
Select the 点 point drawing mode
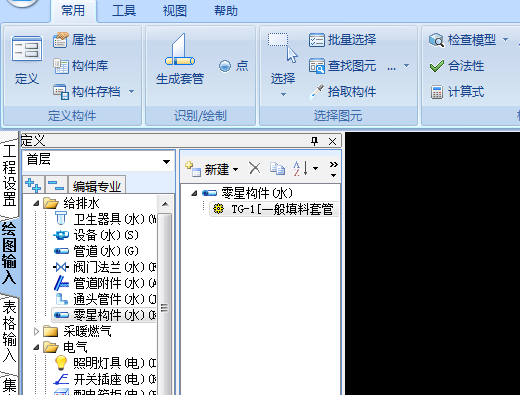click(x=234, y=66)
